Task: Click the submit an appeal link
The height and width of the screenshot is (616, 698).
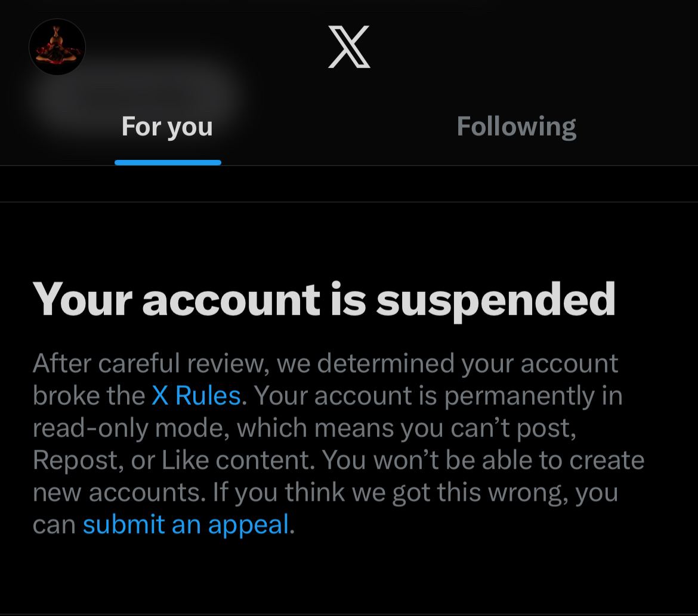Action: pyautogui.click(x=186, y=525)
